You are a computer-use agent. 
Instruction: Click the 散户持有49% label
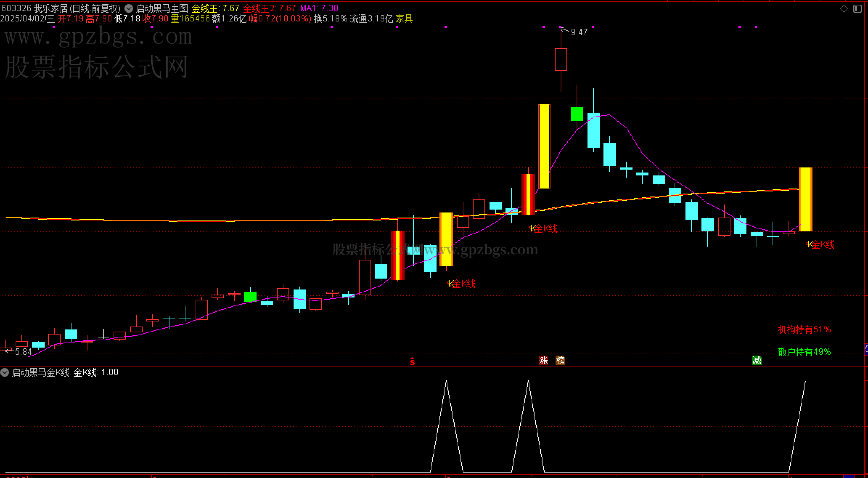click(x=804, y=352)
